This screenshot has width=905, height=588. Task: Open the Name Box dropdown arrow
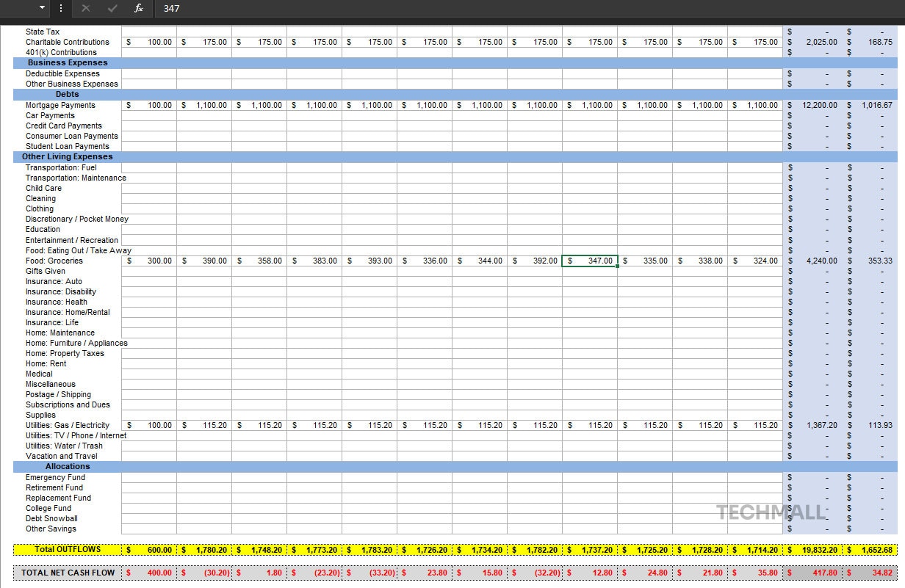[42, 8]
